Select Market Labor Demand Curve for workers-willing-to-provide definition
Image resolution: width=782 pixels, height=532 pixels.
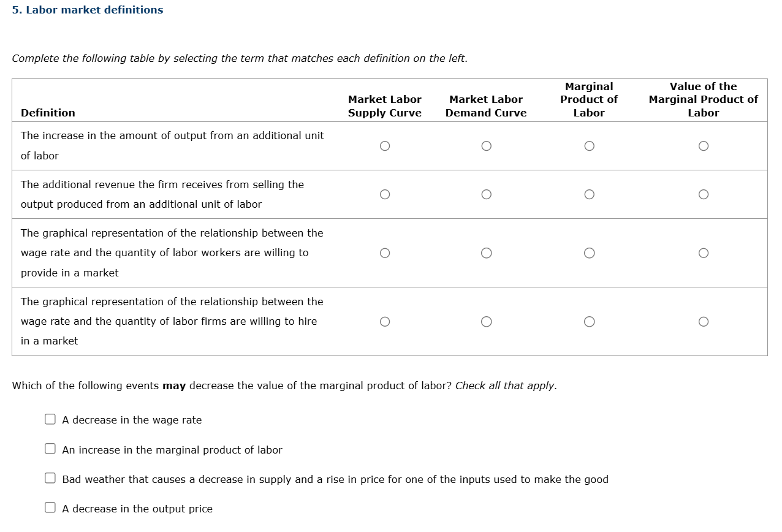[x=486, y=253]
